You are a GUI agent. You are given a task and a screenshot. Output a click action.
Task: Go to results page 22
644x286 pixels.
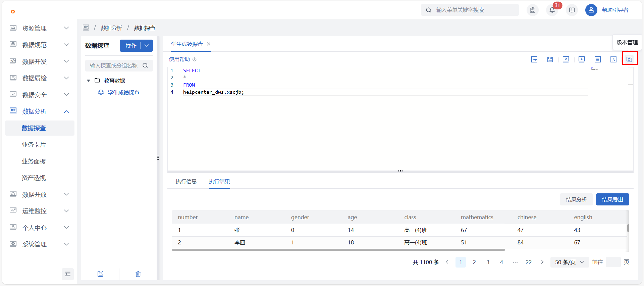tap(529, 262)
